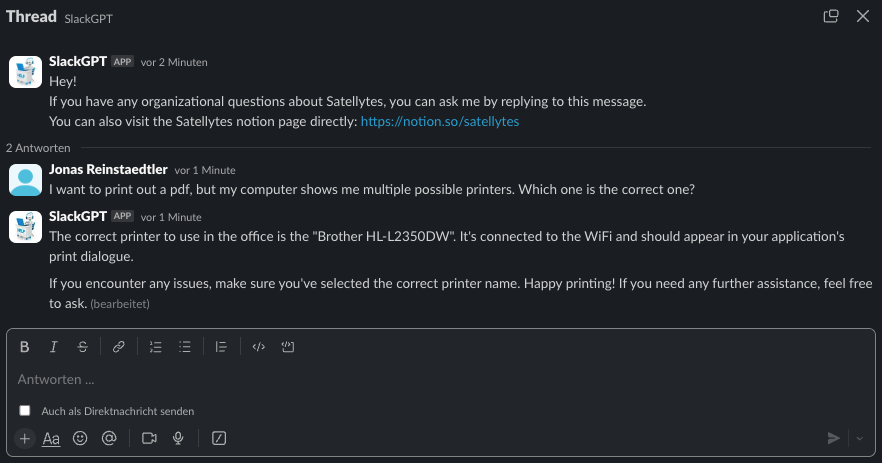Open the notion.so/satellytes link
The image size is (882, 463).
[x=439, y=122]
